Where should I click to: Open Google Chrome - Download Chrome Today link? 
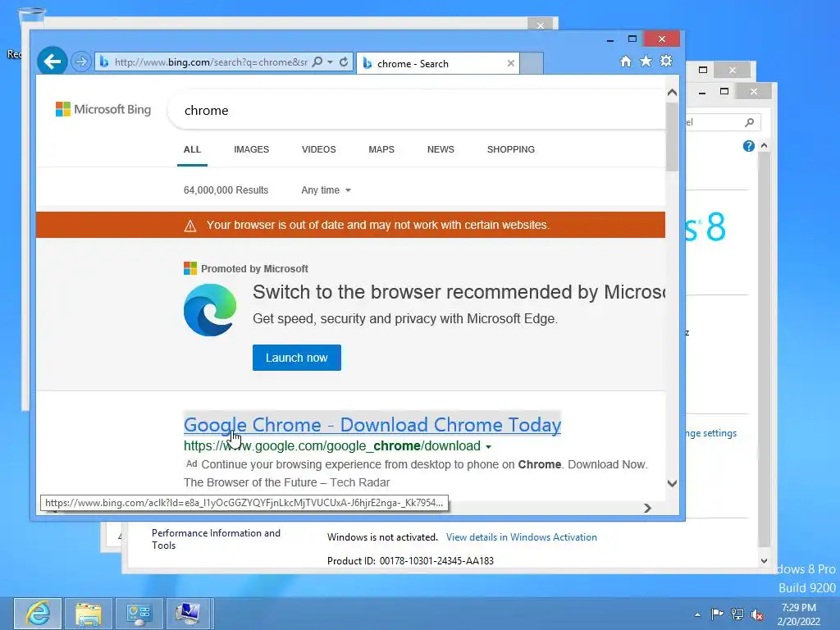coord(372,425)
